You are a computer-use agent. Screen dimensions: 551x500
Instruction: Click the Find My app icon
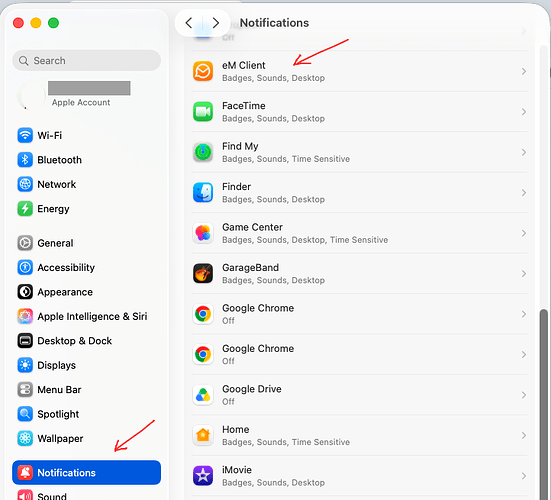click(203, 152)
